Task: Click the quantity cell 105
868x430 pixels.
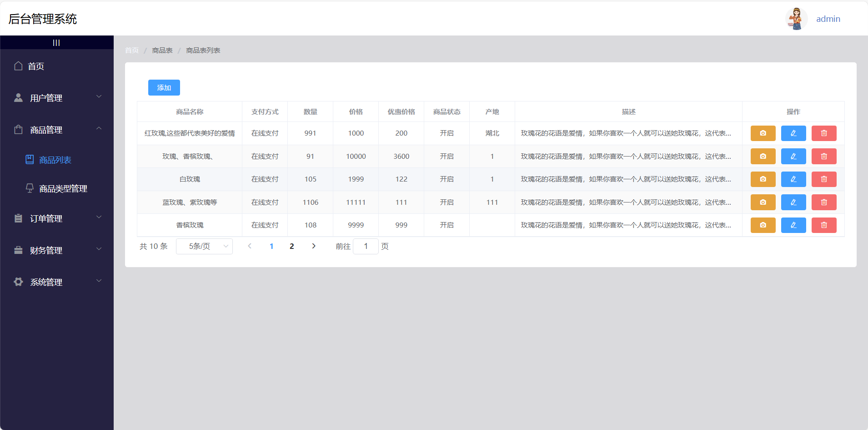Action: 311,179
